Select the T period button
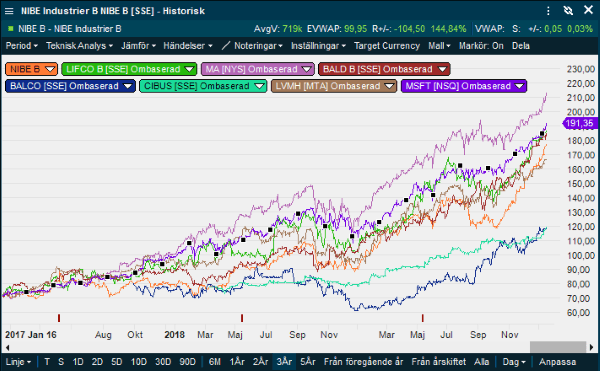This screenshot has width=600, height=371. pyautogui.click(x=47, y=362)
